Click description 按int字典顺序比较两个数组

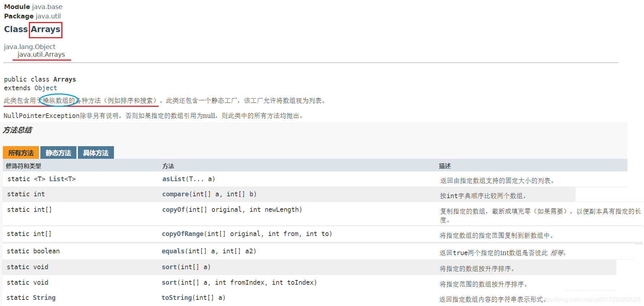coord(483,196)
